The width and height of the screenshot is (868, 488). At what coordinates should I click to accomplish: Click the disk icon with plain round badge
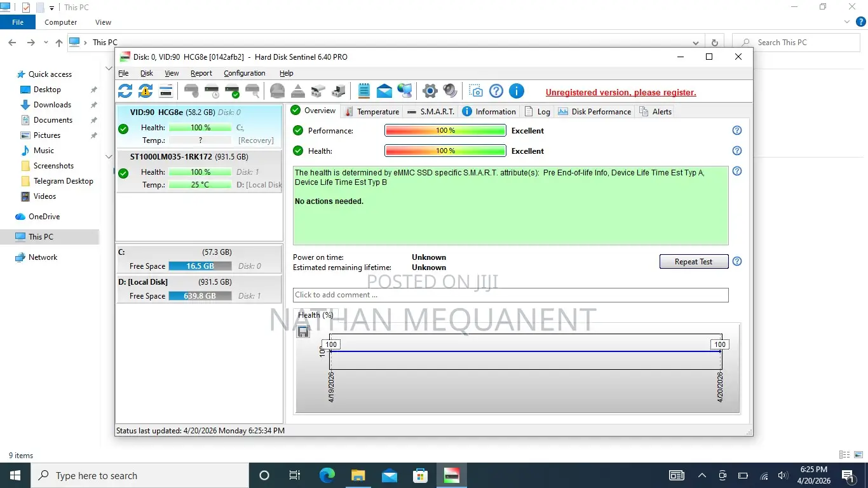[x=191, y=91]
